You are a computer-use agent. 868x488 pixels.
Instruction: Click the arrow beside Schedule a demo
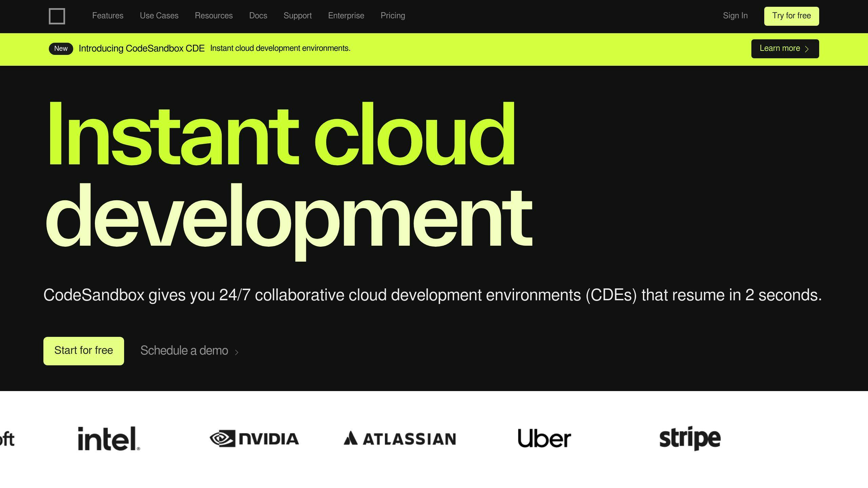tap(237, 352)
